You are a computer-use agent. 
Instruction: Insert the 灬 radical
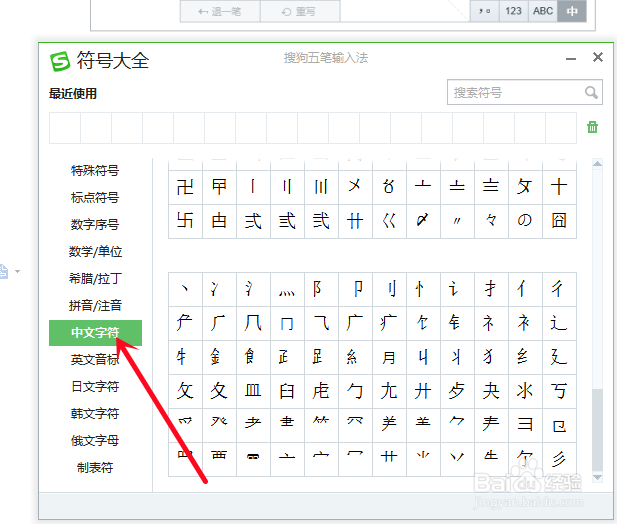click(x=287, y=289)
